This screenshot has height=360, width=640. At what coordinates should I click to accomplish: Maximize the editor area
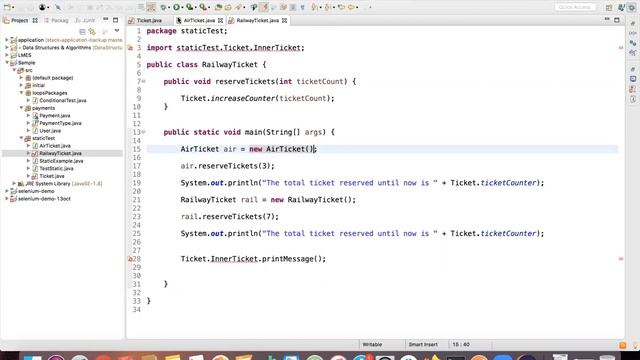click(617, 20)
